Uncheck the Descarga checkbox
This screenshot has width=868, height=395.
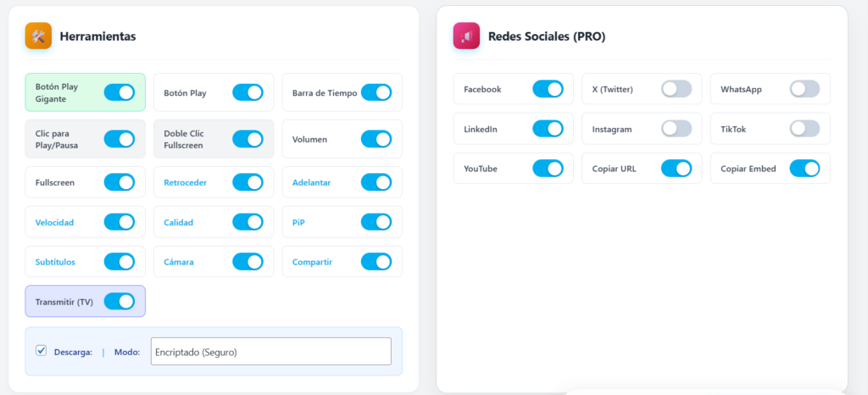tap(41, 351)
